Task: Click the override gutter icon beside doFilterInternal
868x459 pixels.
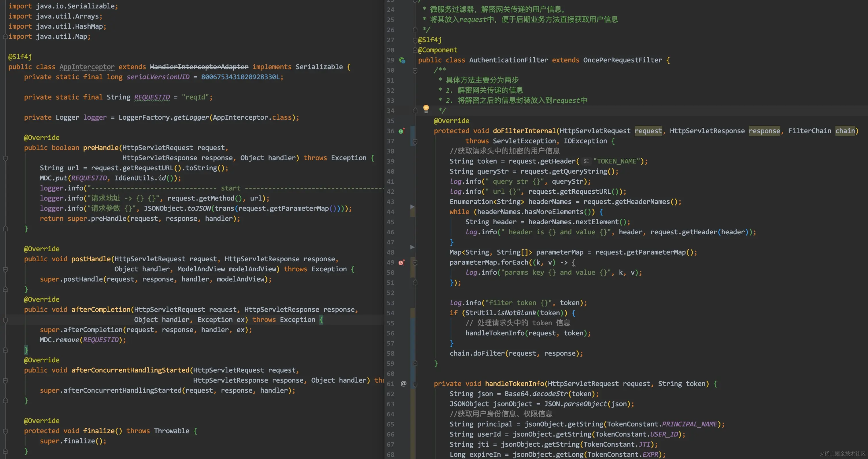Action: pyautogui.click(x=402, y=131)
